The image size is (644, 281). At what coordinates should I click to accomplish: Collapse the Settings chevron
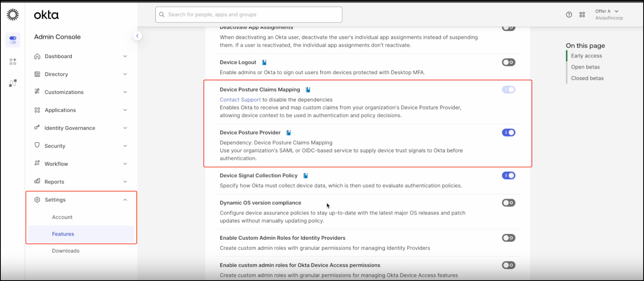click(125, 200)
